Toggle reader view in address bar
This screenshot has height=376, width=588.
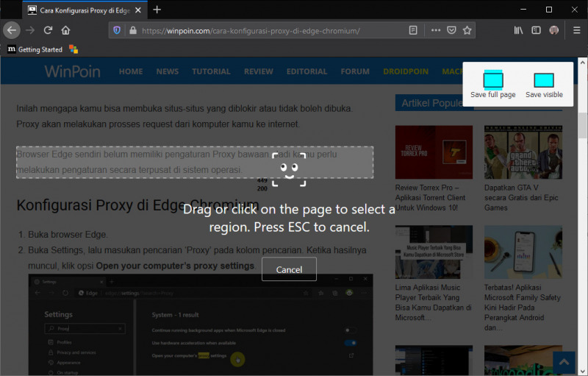tap(413, 30)
